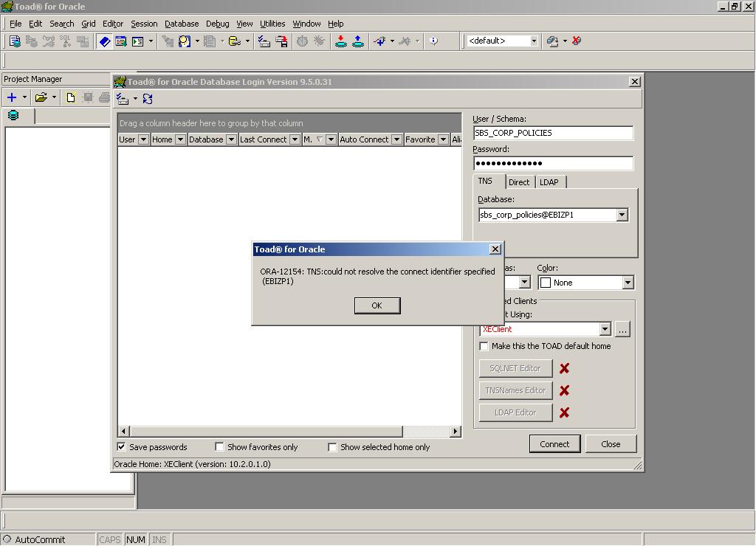The height and width of the screenshot is (546, 756).
Task: Open the Session menu
Action: tap(144, 24)
